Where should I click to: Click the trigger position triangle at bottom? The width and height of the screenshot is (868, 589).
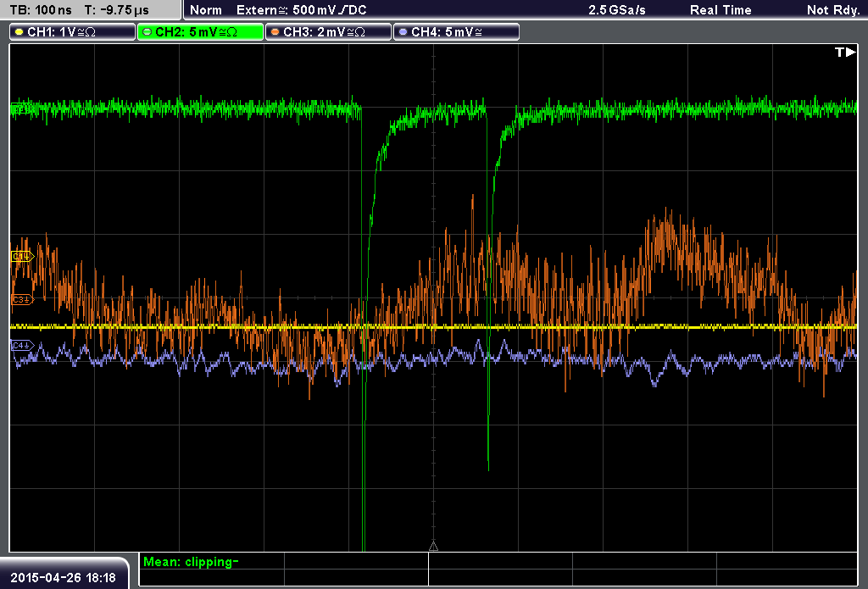click(x=433, y=547)
